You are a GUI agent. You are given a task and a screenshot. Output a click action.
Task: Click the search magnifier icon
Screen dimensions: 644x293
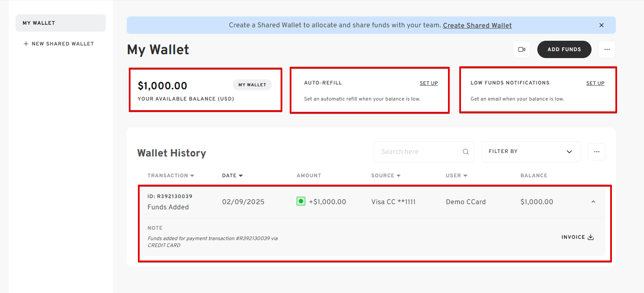click(x=466, y=152)
